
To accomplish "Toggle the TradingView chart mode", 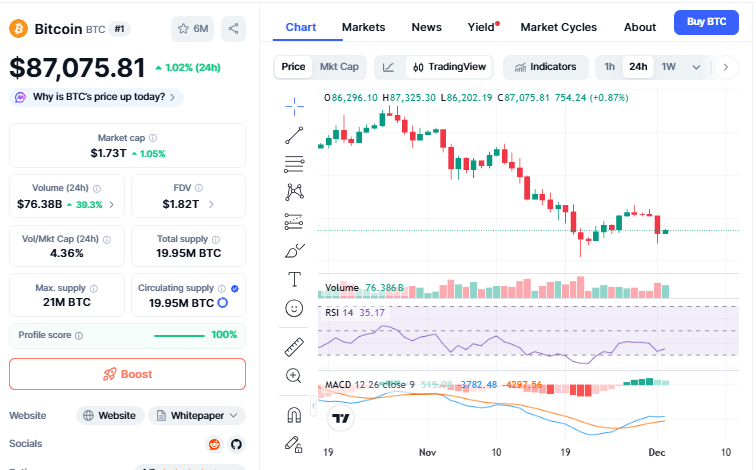I will [x=449, y=67].
